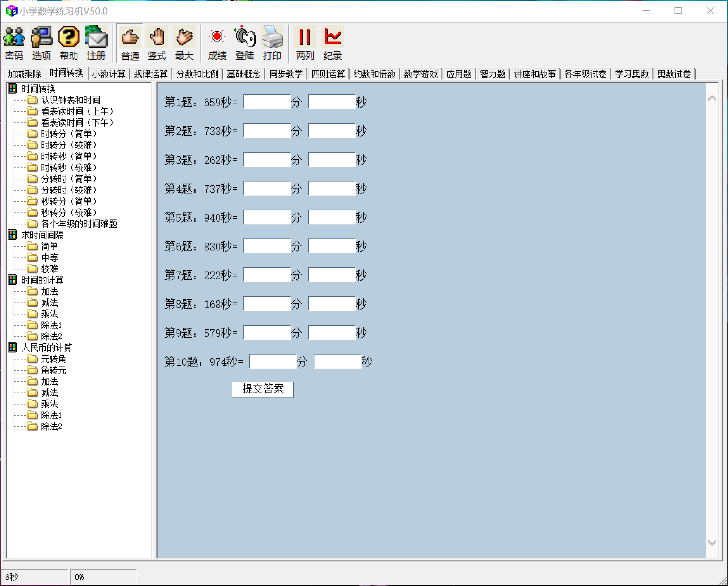Click folder icon beside 认识钟表和时间
The height and width of the screenshot is (586, 728).
point(32,100)
